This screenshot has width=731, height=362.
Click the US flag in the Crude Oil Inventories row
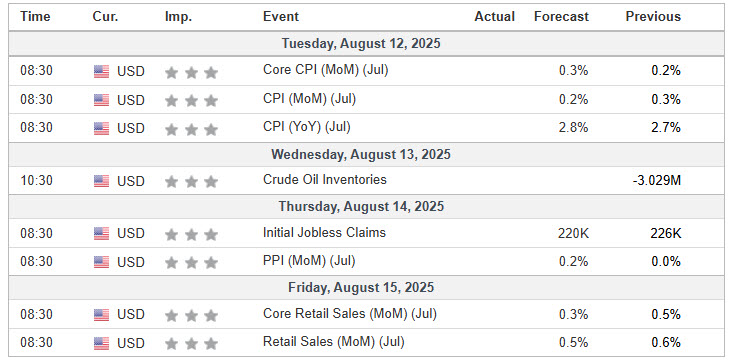click(x=101, y=181)
